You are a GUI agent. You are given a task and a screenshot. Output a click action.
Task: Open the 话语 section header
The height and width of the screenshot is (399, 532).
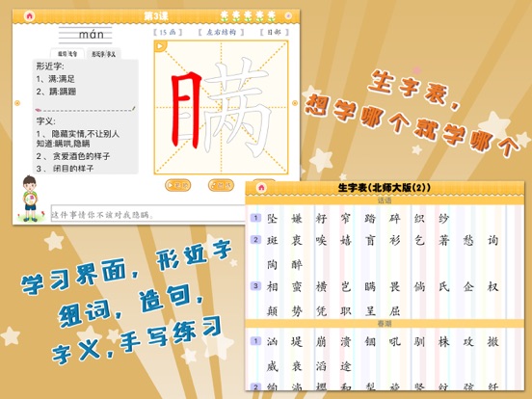(385, 200)
